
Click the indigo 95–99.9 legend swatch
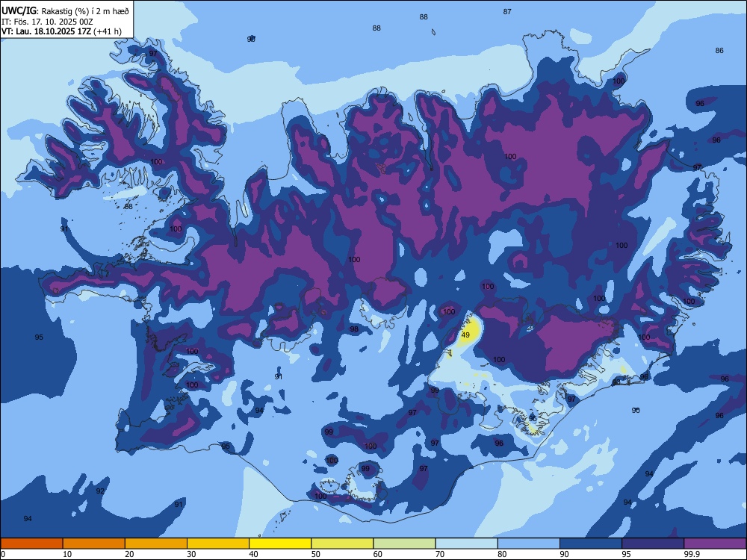coord(653,544)
